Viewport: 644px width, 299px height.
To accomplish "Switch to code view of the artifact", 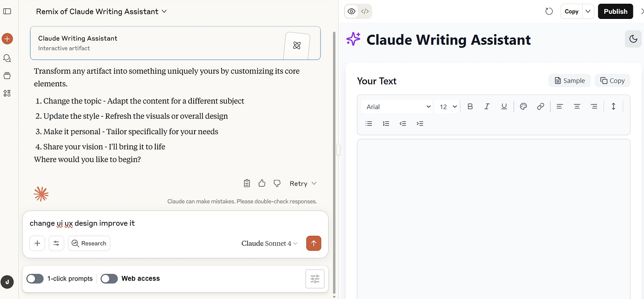I will [x=365, y=11].
